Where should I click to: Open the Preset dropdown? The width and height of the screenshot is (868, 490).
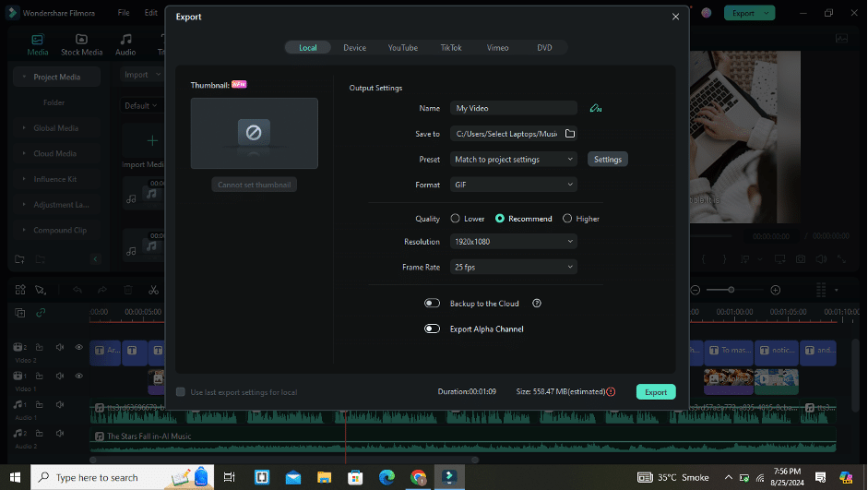[514, 160]
